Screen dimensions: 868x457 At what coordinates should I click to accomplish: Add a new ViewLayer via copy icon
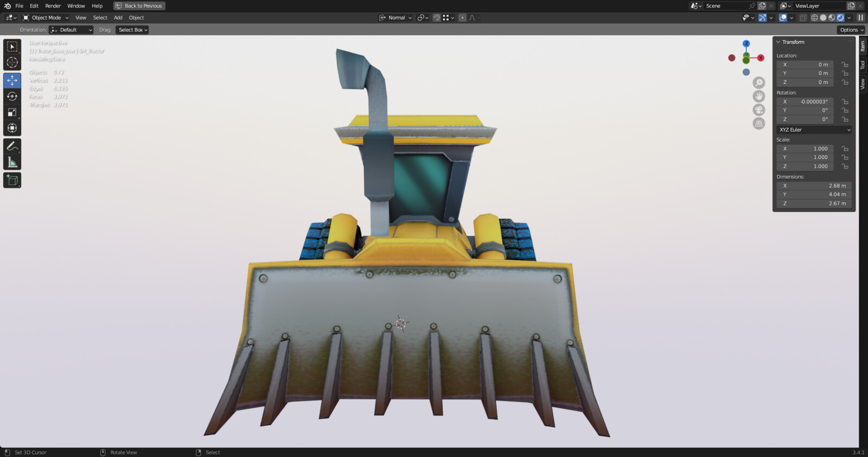(851, 6)
